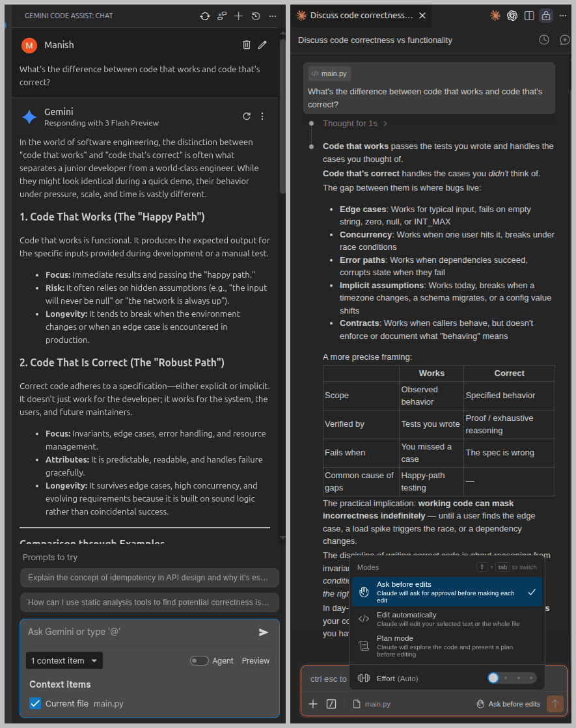
Task: Click the Gemini scrollbar down arrow
Action: coord(282,537)
